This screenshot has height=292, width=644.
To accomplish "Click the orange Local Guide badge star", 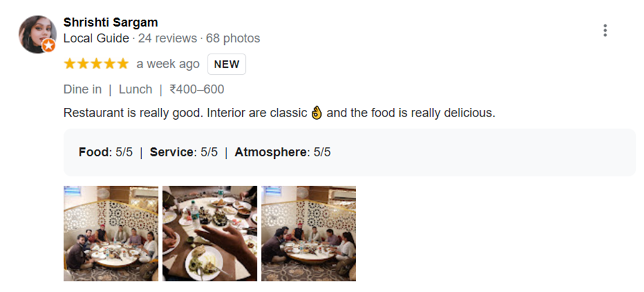I will point(48,46).
